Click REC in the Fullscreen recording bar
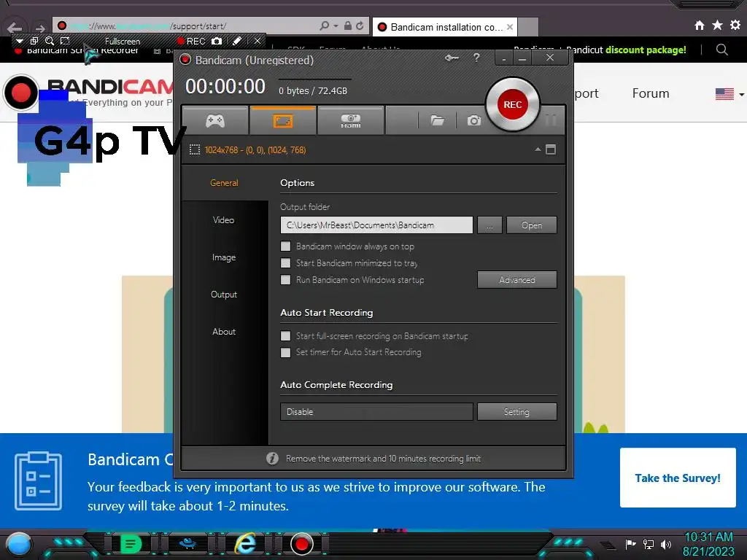 (191, 42)
